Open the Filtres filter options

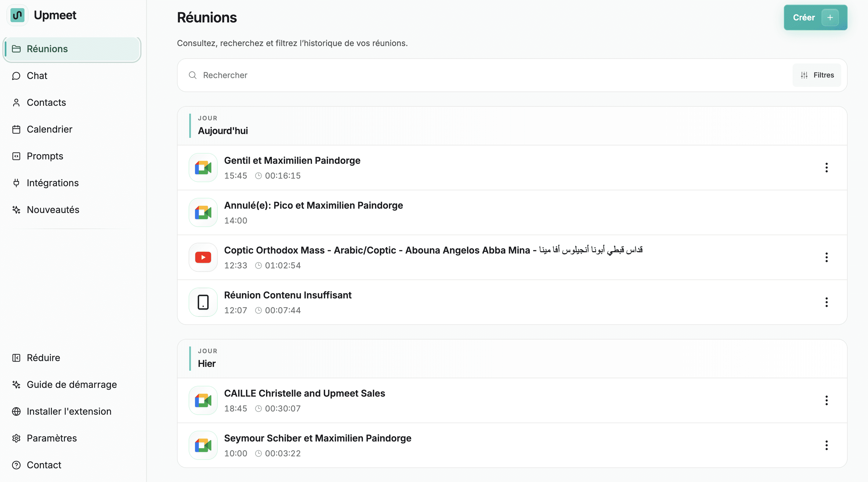[817, 75]
